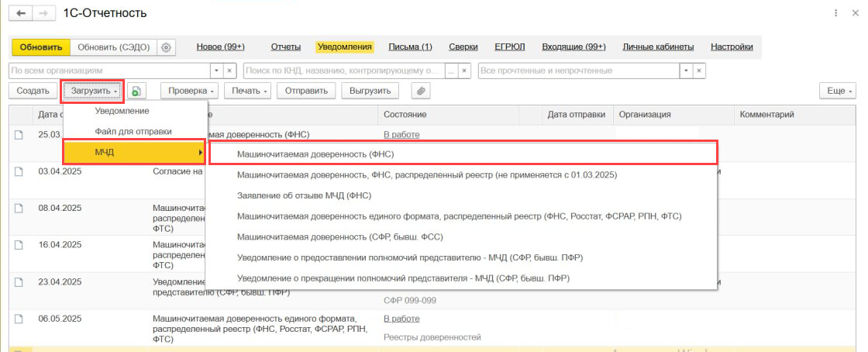
Task: Open the Еще dropdown
Action: (838, 91)
